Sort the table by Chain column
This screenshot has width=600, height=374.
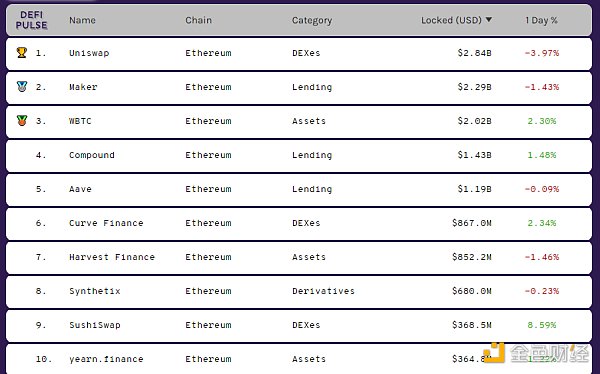tap(198, 20)
